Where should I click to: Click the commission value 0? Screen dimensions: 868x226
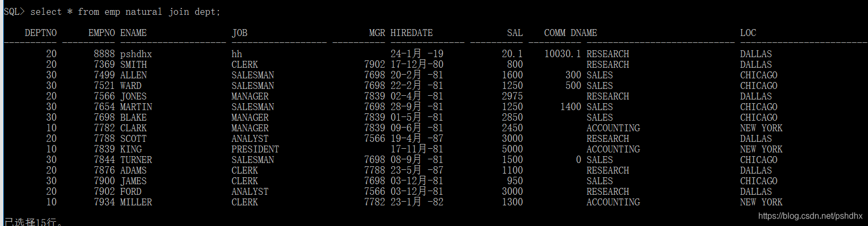pos(579,160)
